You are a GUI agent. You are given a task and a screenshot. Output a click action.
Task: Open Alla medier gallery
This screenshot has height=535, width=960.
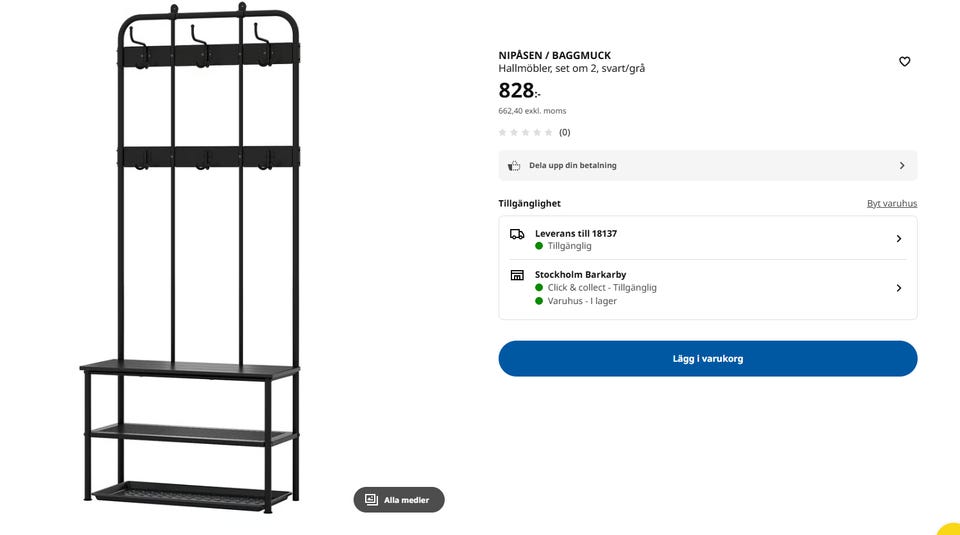click(x=399, y=500)
